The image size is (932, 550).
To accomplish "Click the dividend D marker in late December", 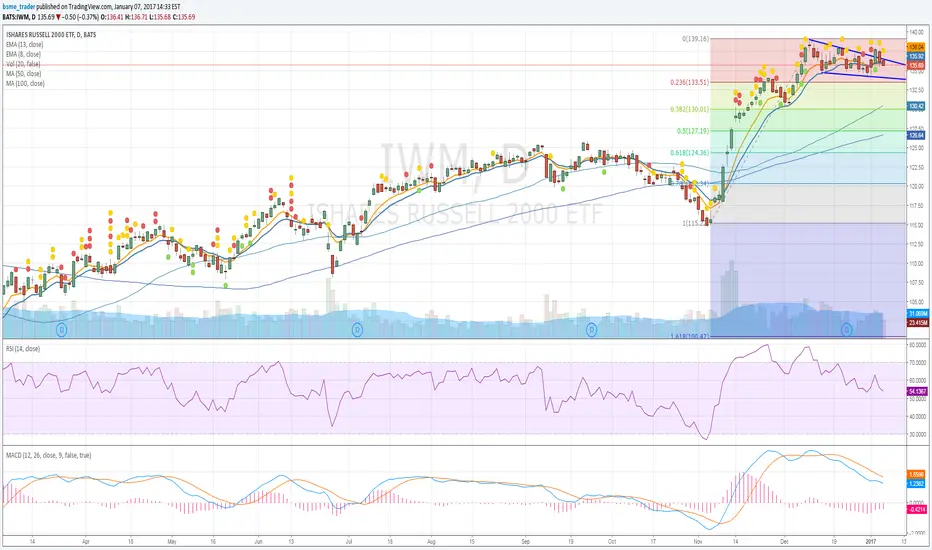I will pyautogui.click(x=846, y=329).
